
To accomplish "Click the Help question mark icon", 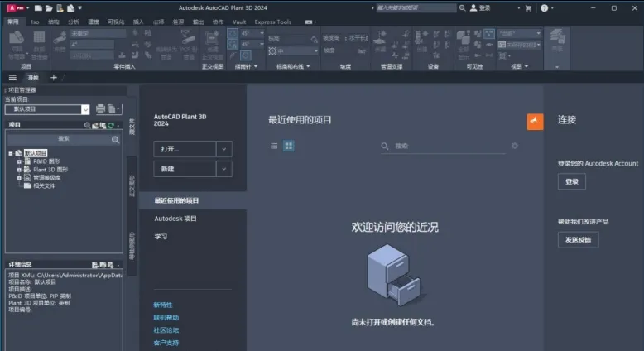I will 544,7.
